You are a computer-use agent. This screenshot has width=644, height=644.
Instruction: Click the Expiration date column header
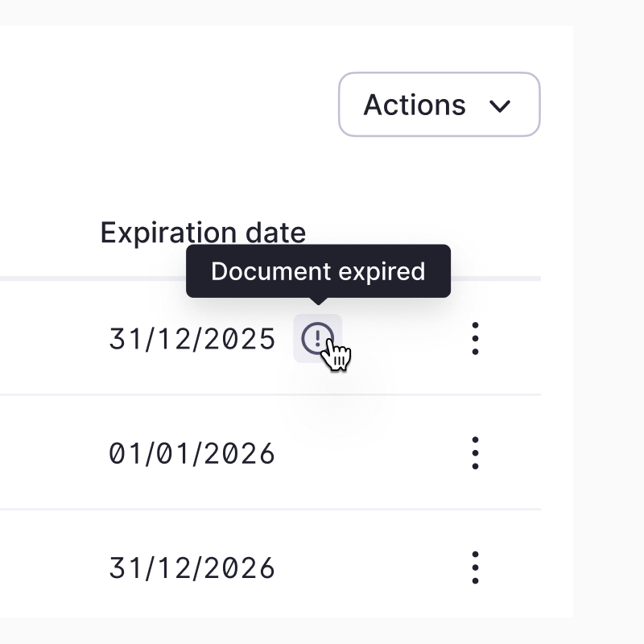coord(202,233)
